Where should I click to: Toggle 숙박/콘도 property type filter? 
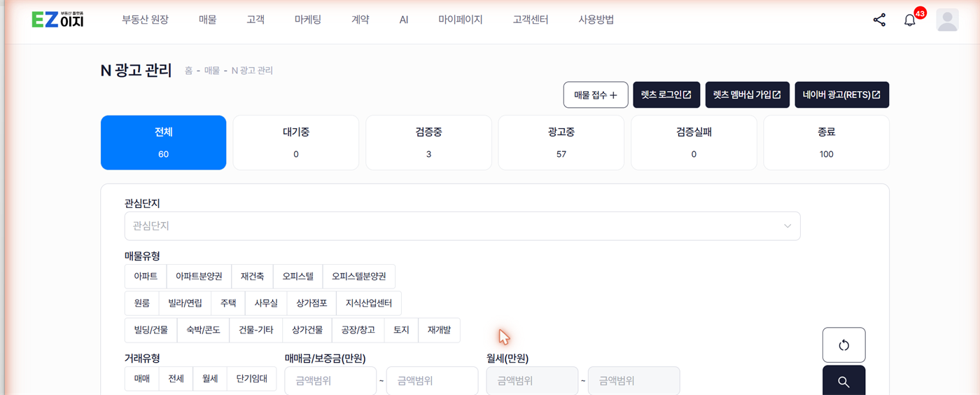tap(203, 330)
